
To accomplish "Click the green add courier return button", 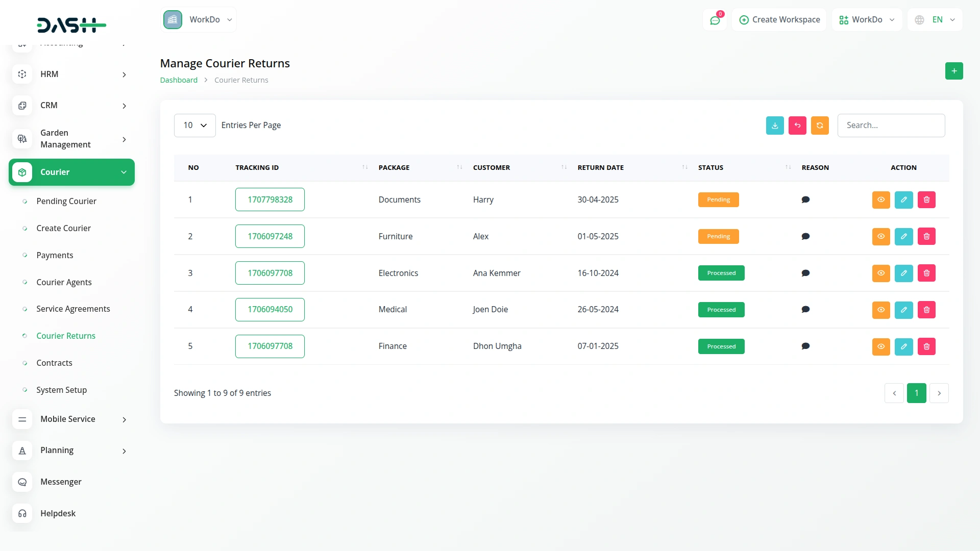I will 953,71.
